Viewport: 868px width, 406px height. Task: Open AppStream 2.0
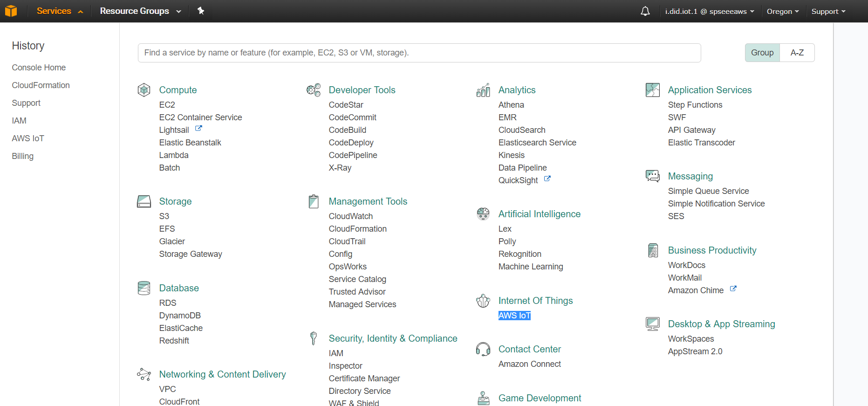click(x=695, y=351)
